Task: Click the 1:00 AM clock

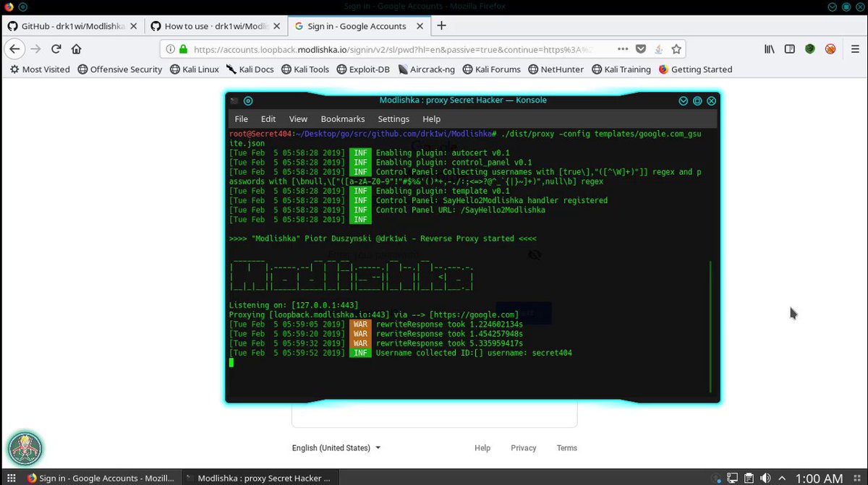Action: [x=819, y=478]
